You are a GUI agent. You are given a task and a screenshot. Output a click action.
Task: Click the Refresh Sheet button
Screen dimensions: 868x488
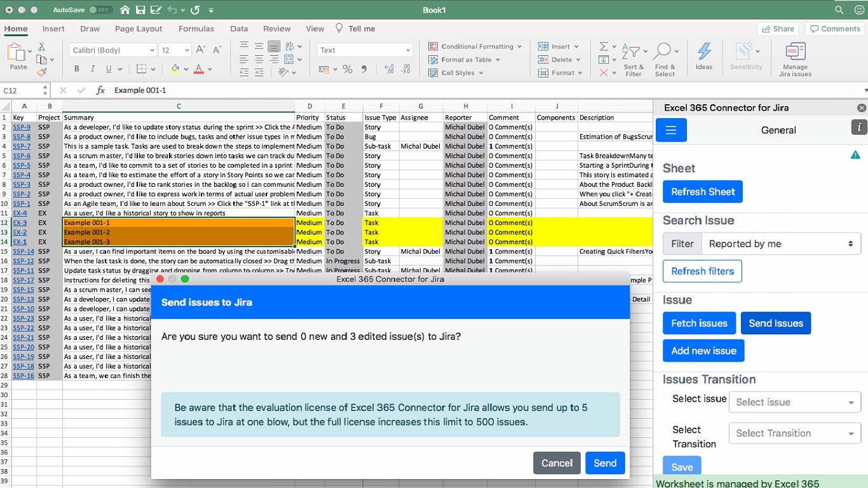pos(703,192)
